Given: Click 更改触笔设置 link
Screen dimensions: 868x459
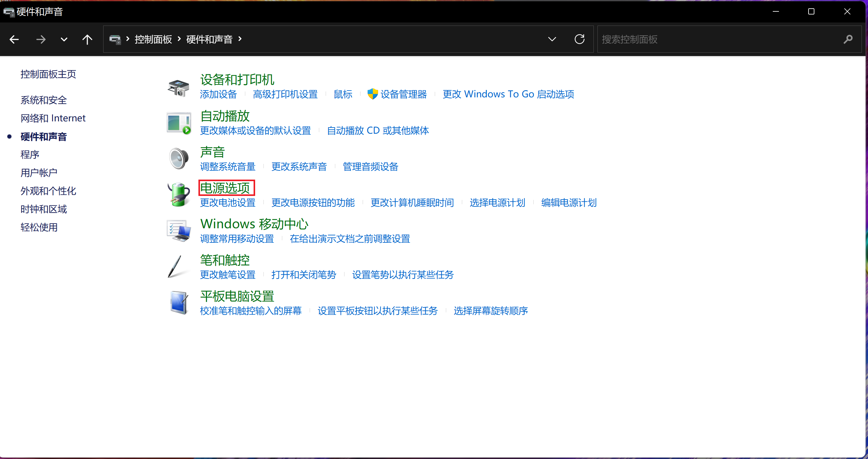Looking at the screenshot, I should tap(227, 275).
